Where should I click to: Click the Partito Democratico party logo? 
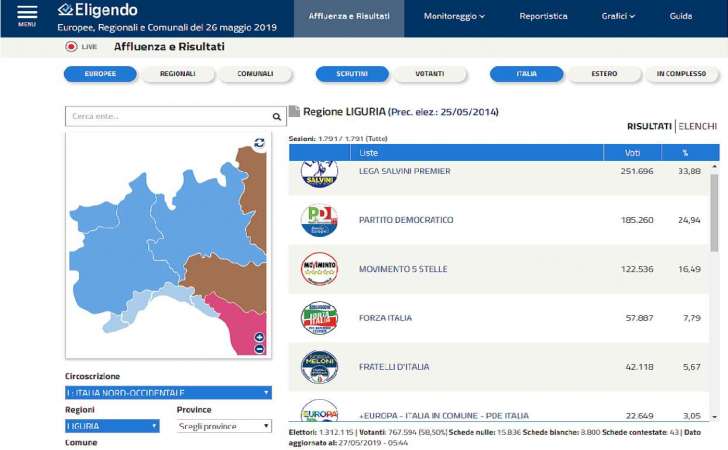[319, 220]
